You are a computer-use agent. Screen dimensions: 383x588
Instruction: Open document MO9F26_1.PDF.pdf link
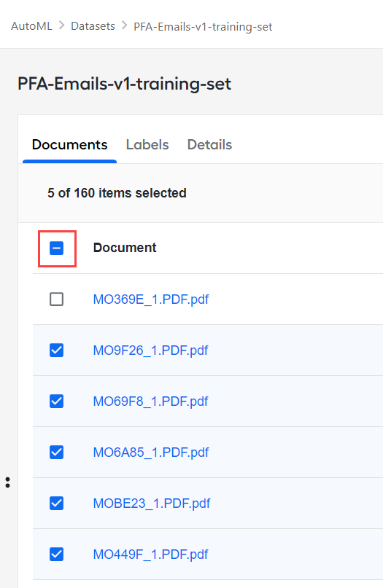pos(150,350)
